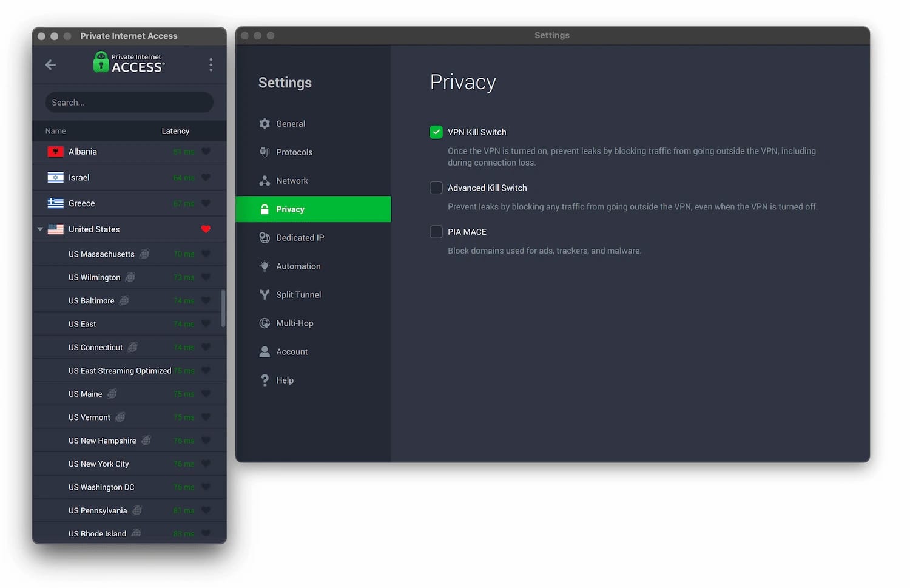Open the three-dot menu in PIA client
Screen dimensions: 910x588
pos(211,64)
